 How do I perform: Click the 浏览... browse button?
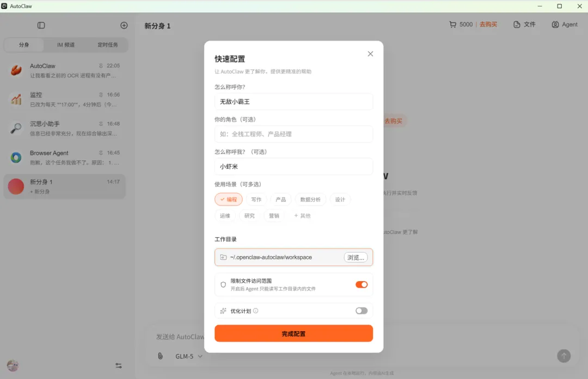coord(356,257)
